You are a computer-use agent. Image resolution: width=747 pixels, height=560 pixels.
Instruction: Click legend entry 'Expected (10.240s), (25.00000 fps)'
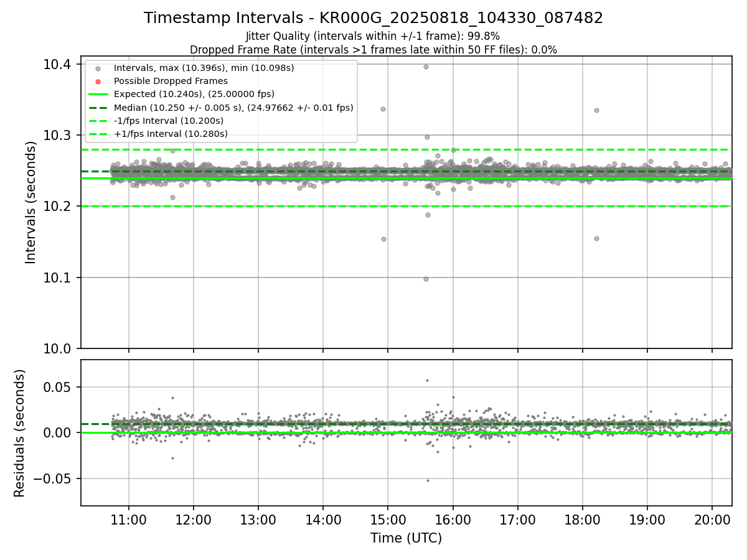pos(194,94)
